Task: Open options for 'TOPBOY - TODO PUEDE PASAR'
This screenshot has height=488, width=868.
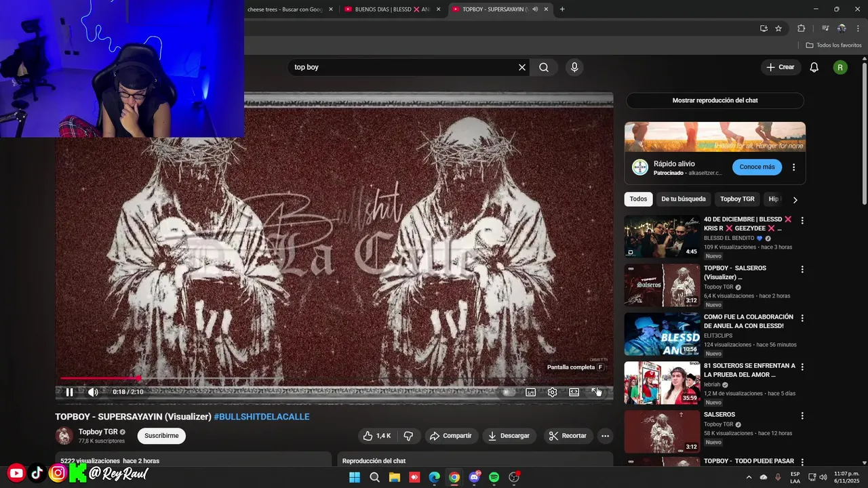Action: coord(802,463)
